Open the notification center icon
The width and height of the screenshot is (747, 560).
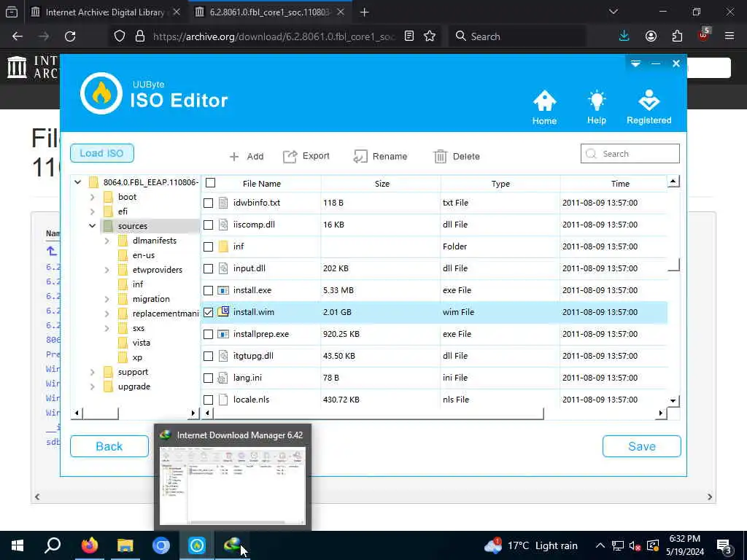coord(724,546)
